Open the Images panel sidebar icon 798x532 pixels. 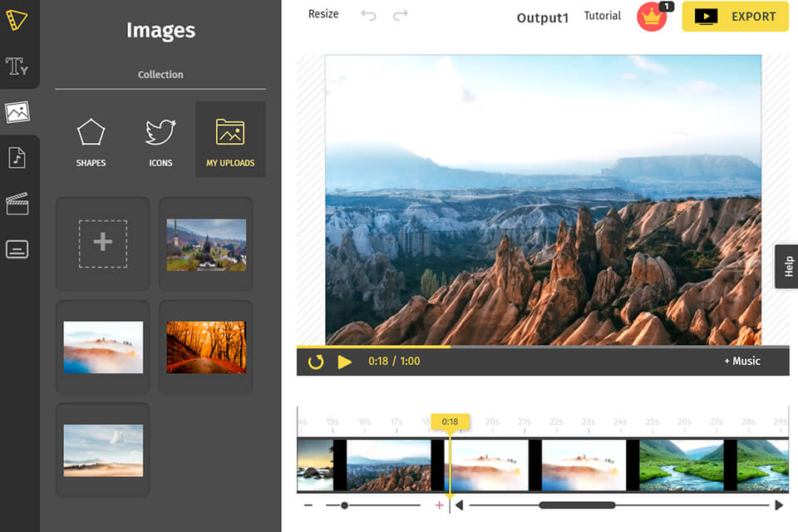click(17, 112)
